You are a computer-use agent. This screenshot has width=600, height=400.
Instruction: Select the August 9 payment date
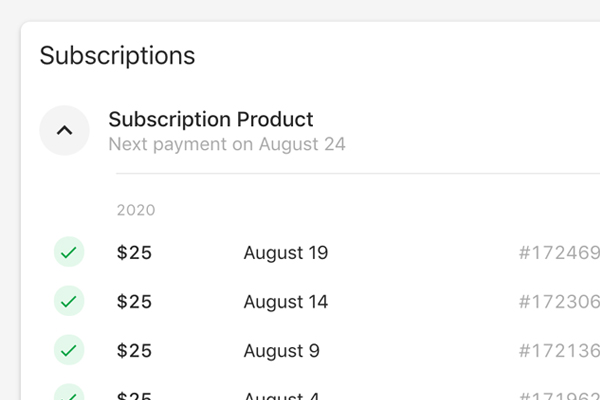coord(282,351)
